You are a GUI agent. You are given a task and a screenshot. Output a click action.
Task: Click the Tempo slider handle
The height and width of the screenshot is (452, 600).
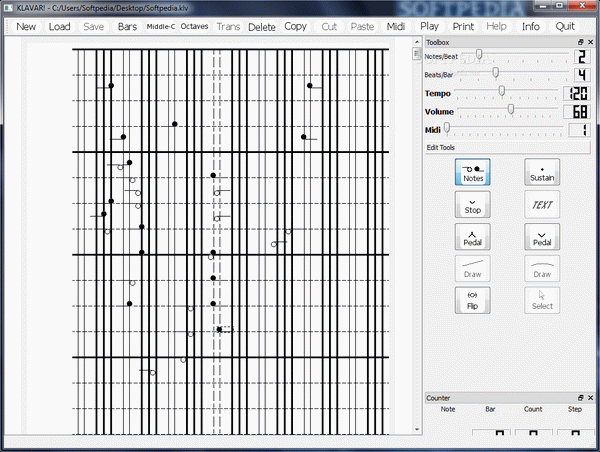502,91
